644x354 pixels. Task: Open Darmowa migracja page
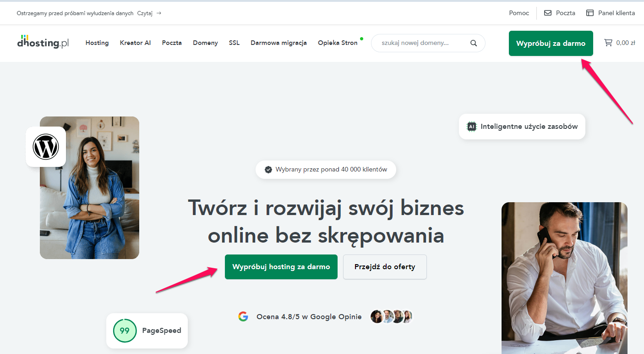click(278, 43)
